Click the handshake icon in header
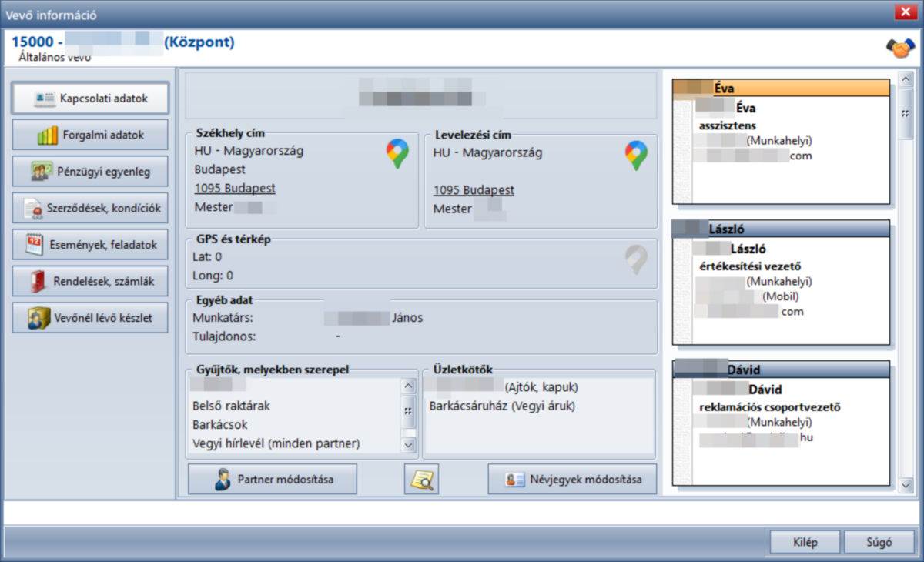 tap(899, 49)
